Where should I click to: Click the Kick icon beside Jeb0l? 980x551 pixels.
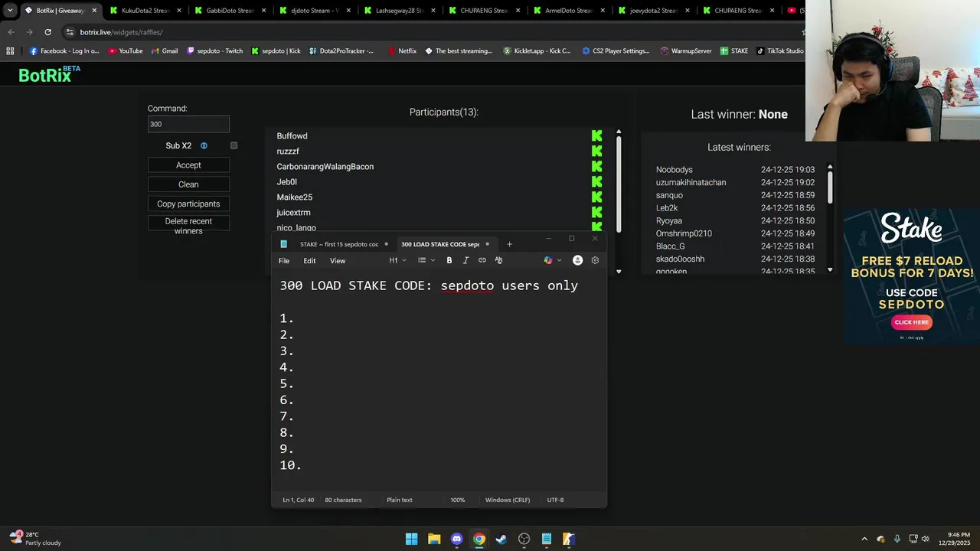(x=597, y=182)
